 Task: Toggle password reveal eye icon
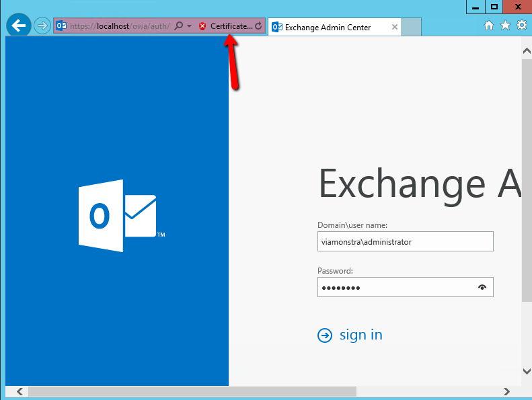482,287
